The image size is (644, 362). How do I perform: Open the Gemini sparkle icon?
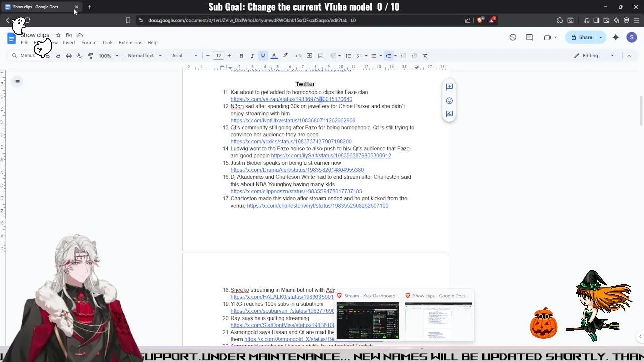[x=616, y=37]
